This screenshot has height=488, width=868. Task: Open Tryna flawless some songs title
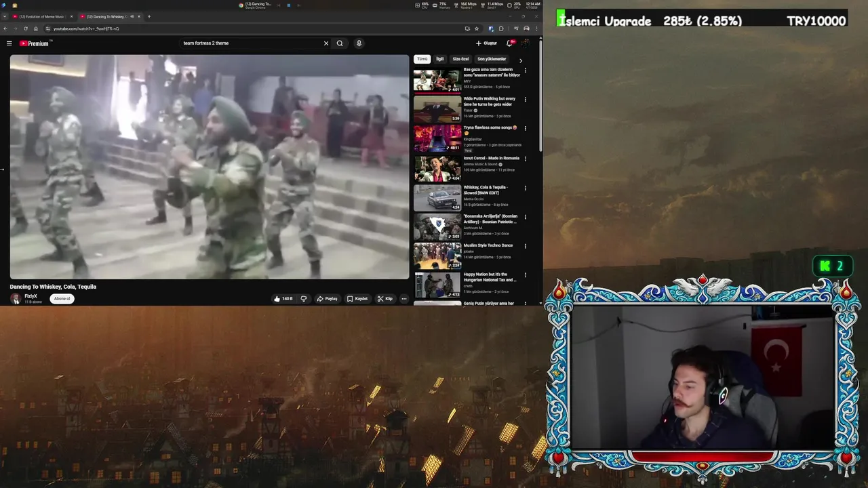pos(490,130)
